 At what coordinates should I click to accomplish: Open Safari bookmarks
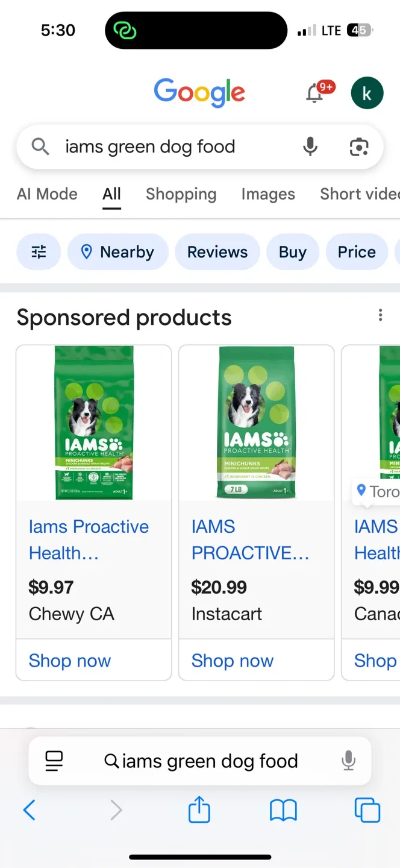pyautogui.click(x=283, y=810)
